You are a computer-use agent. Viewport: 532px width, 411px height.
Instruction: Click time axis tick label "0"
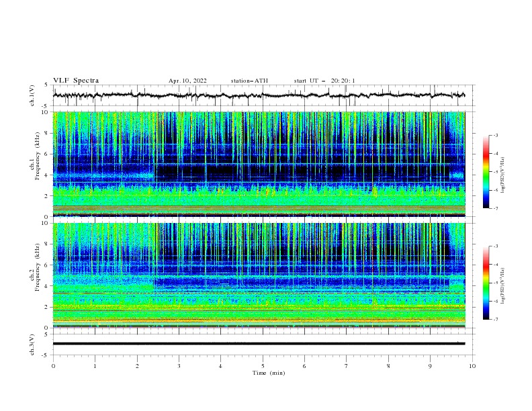[53, 366]
